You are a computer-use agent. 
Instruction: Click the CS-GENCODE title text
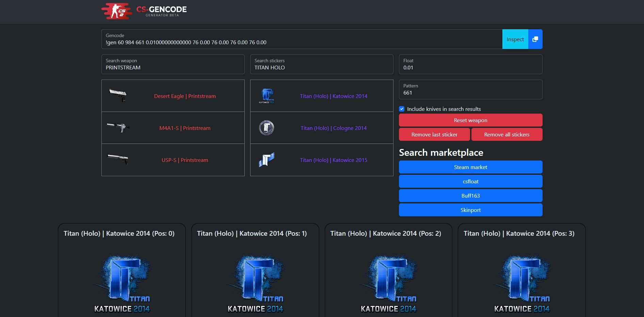(x=162, y=10)
